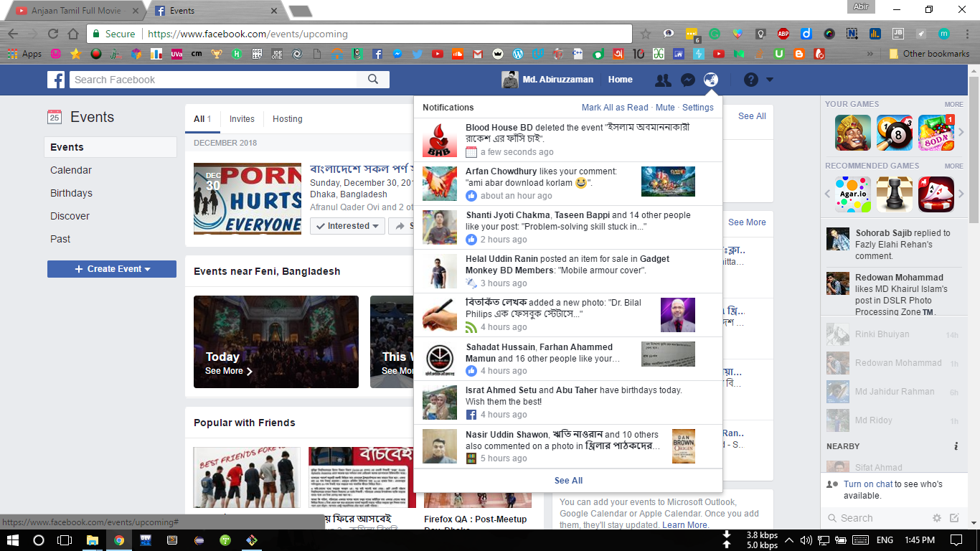Click the Facebook logo icon
Screen dimensions: 980x551
click(56, 80)
